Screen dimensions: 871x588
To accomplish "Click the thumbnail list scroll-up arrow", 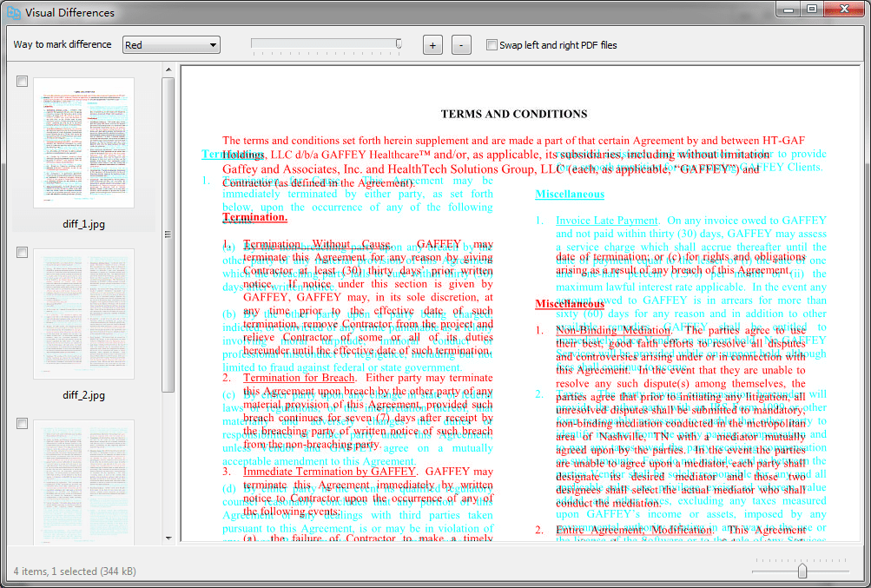I will point(168,70).
